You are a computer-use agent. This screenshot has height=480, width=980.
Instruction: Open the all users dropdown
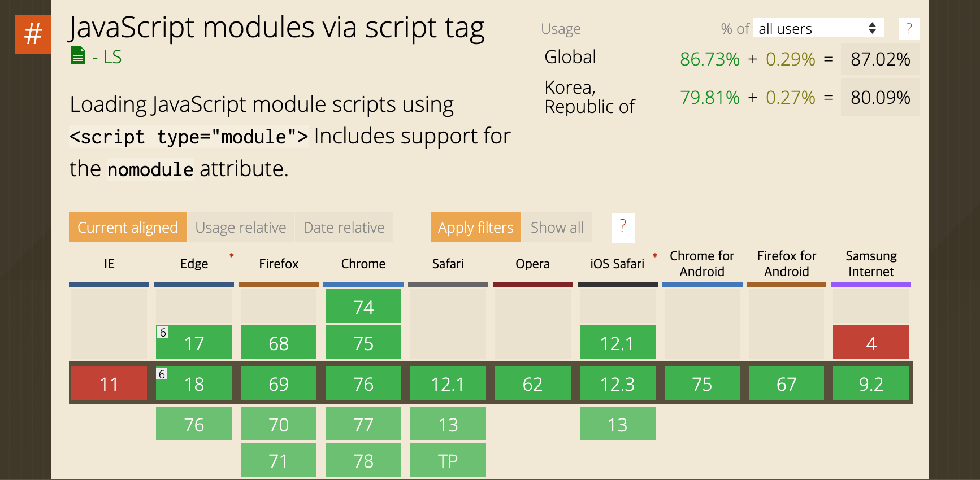click(818, 28)
